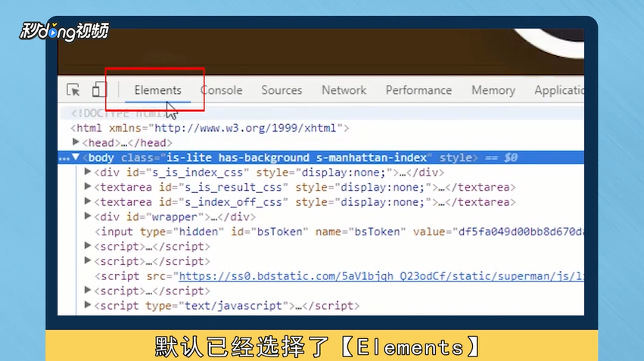Select the body class is-lite line
644x361 pixels.
tap(321, 157)
